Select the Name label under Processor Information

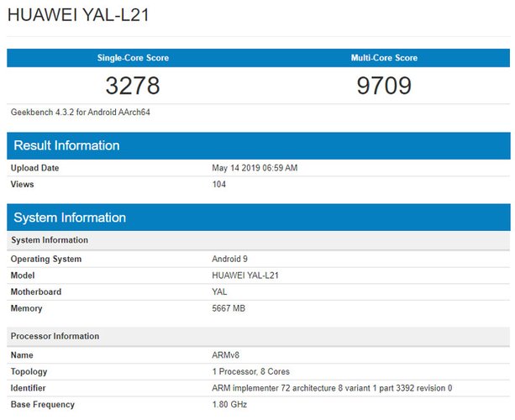point(22,355)
